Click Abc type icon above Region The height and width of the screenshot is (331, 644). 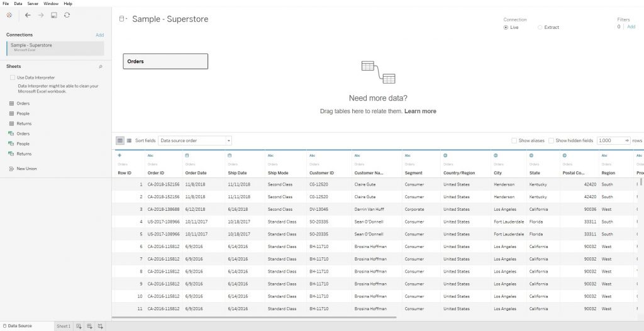[604, 155]
